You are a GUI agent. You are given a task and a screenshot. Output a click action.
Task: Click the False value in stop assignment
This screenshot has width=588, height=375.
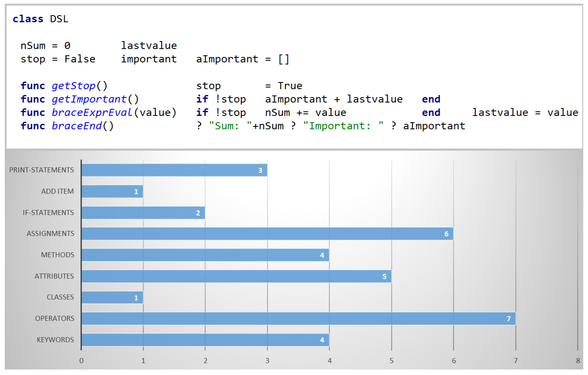point(80,59)
